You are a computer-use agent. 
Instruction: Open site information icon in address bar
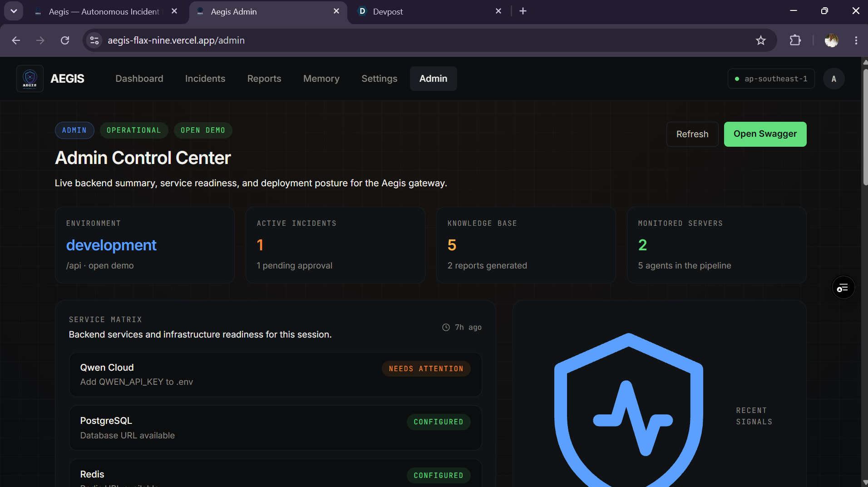coord(94,40)
